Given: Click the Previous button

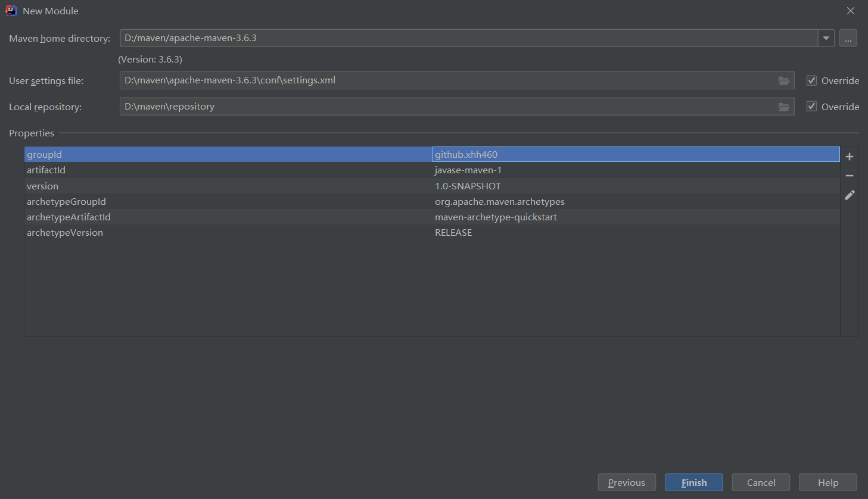Looking at the screenshot, I should [x=627, y=482].
